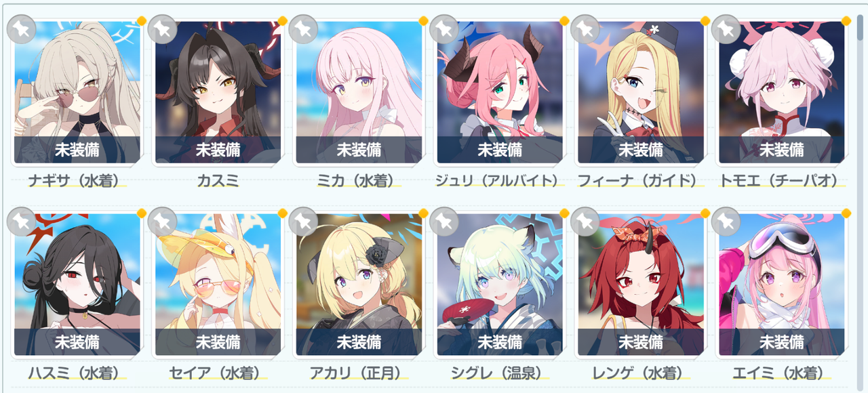Click the orange diamond marker on トモエ（チーパオ）card

[846, 21]
